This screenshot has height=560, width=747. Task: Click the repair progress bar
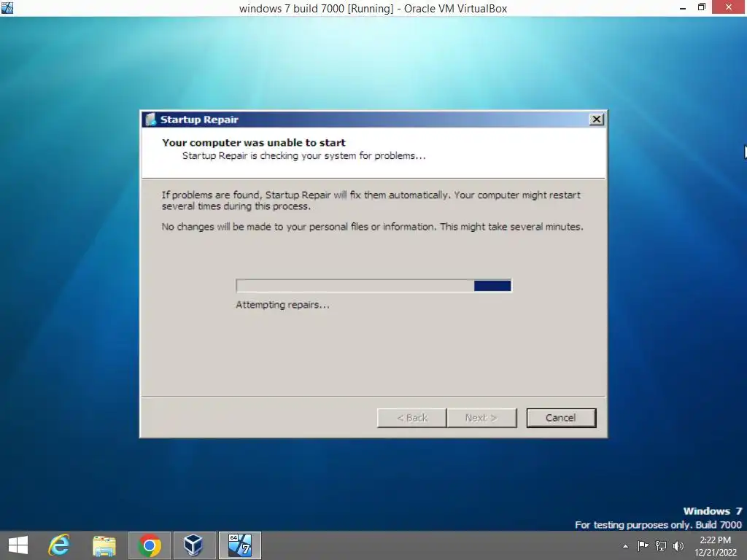(374, 285)
